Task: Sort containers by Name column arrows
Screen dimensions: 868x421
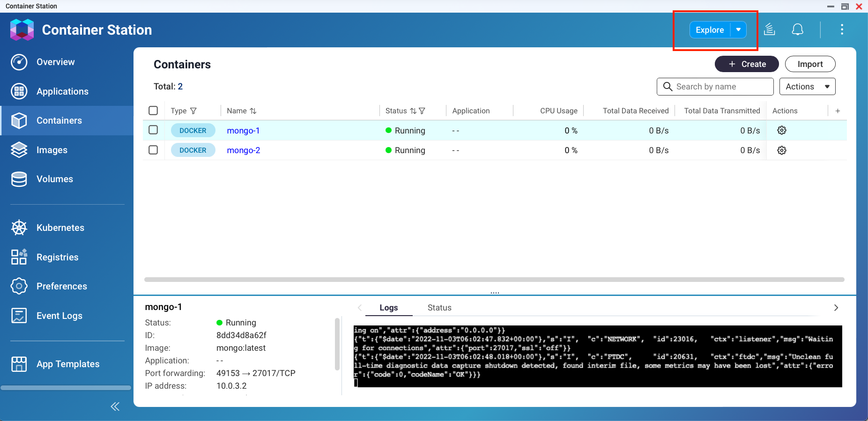Action: pyautogui.click(x=253, y=111)
